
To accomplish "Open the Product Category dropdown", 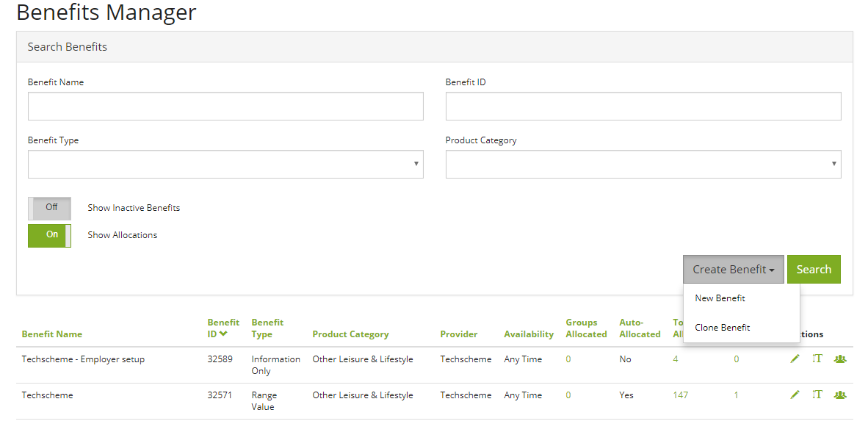I will (x=643, y=164).
